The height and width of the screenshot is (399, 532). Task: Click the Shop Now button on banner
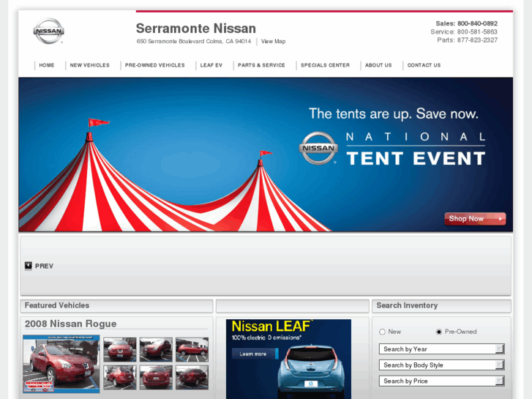tap(475, 219)
